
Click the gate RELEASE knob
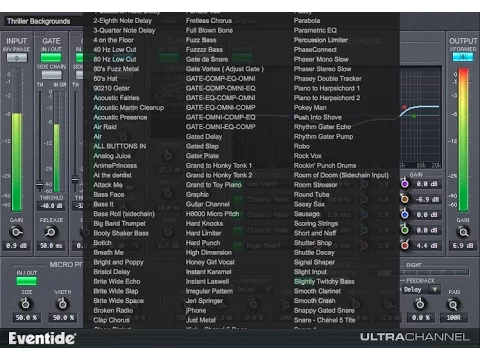tap(51, 232)
